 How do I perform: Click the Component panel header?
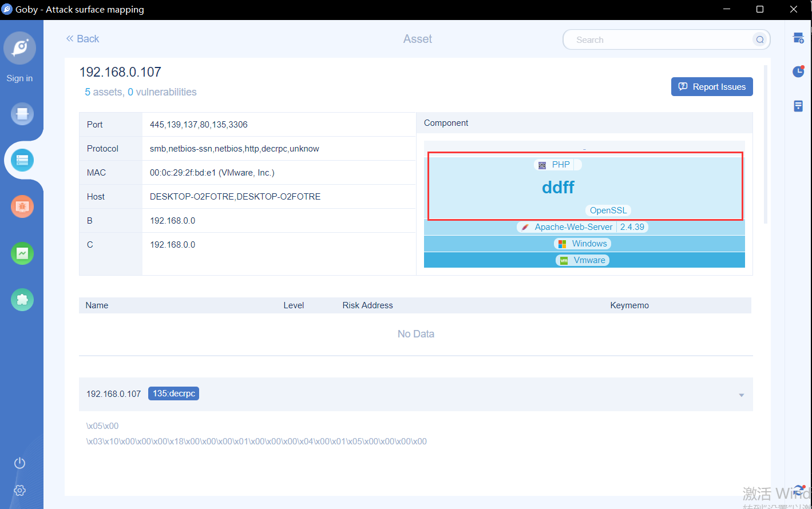584,123
